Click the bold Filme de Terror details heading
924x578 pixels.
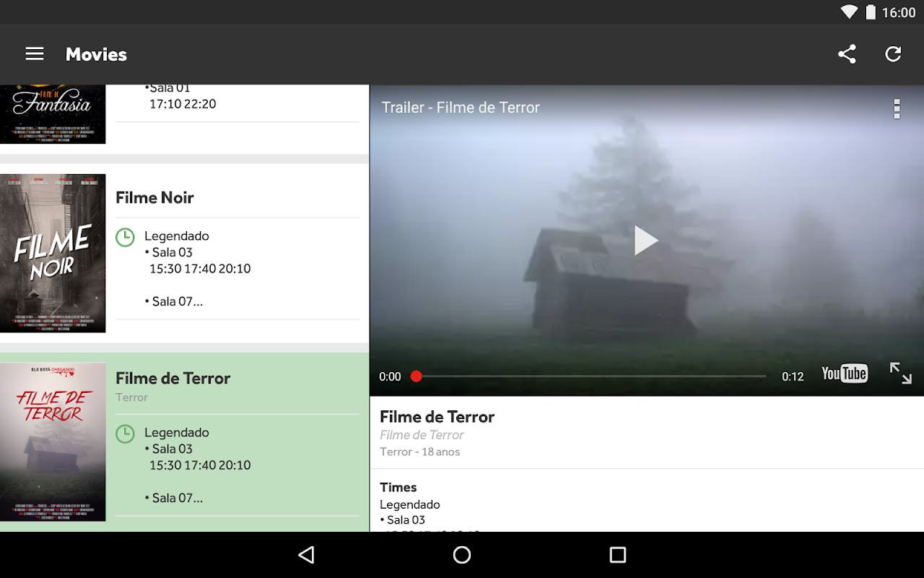pyautogui.click(x=437, y=417)
